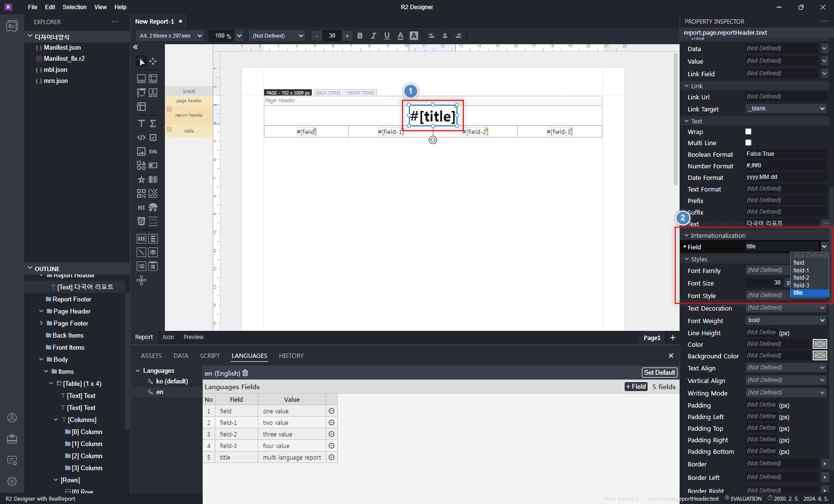
Task: Select the Summary sigma tool
Action: point(153,123)
